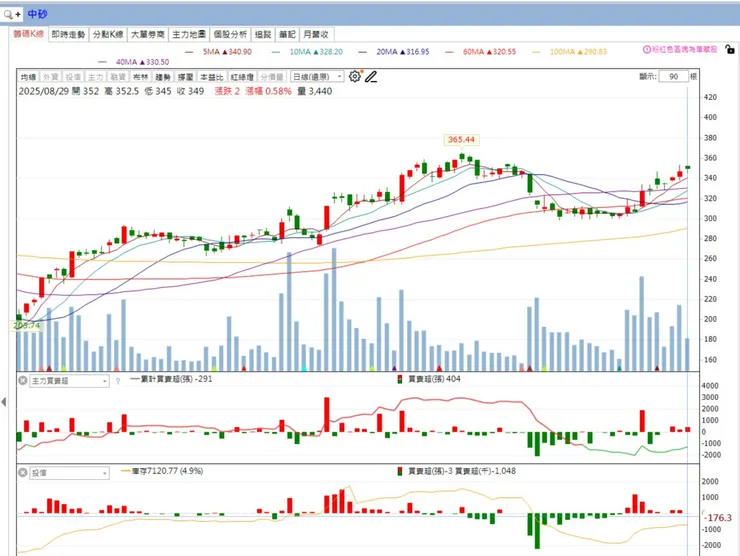Select the pencil drawing tool icon
This screenshot has height=556, width=740.
pyautogui.click(x=371, y=76)
